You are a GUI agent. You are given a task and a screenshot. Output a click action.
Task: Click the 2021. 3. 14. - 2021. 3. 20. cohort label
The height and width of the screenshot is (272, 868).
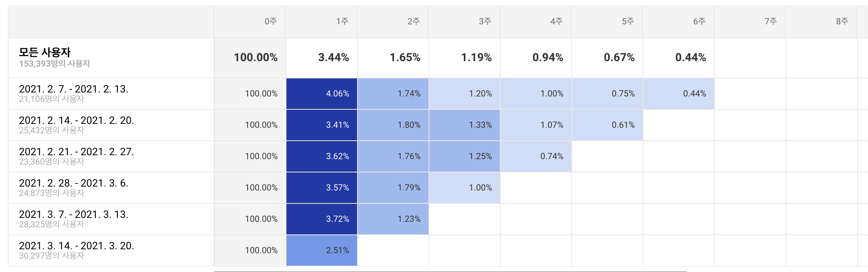(76, 247)
